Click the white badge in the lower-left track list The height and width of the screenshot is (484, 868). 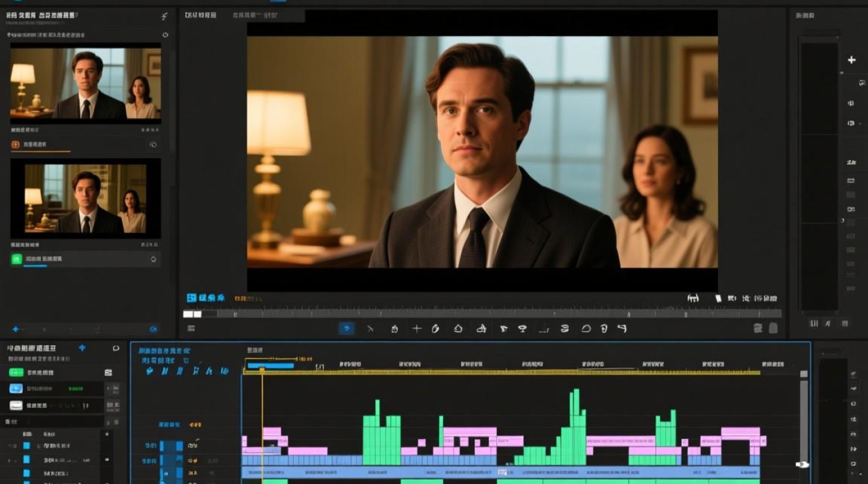[16, 405]
